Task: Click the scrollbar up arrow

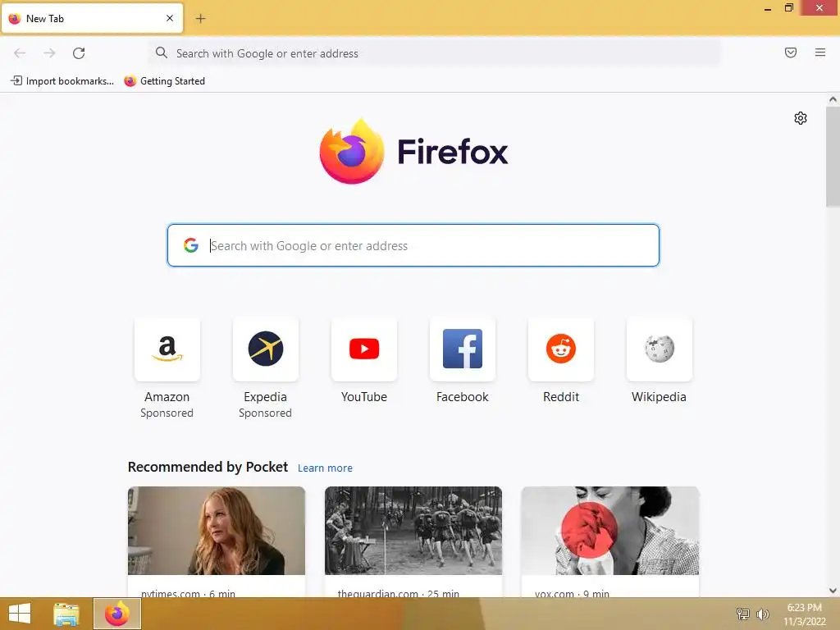Action: click(833, 99)
